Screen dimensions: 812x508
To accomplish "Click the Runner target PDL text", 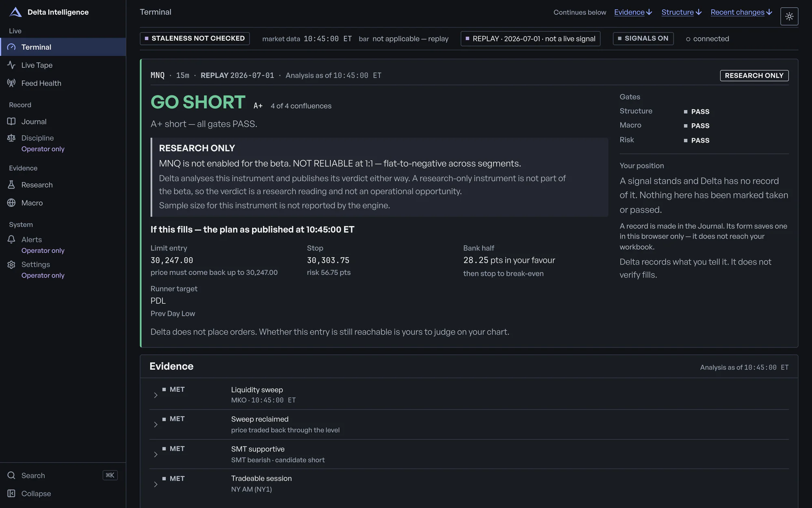I will [x=158, y=301].
